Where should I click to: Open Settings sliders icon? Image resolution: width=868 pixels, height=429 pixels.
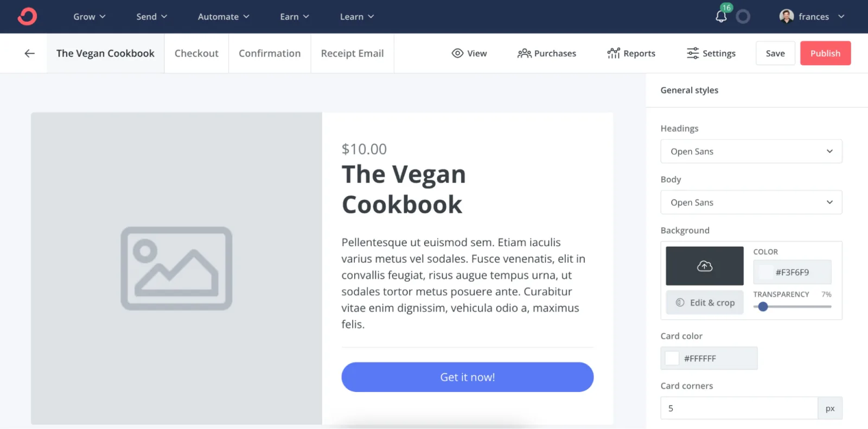click(x=693, y=53)
